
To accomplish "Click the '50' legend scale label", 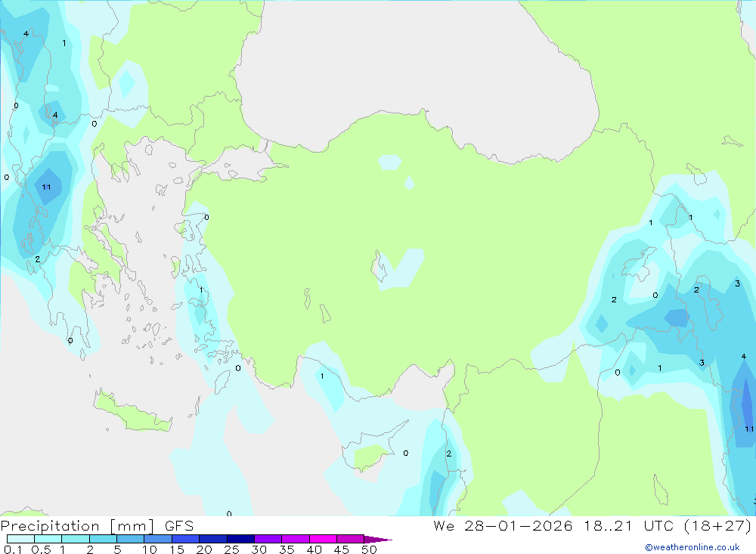I will (369, 549).
